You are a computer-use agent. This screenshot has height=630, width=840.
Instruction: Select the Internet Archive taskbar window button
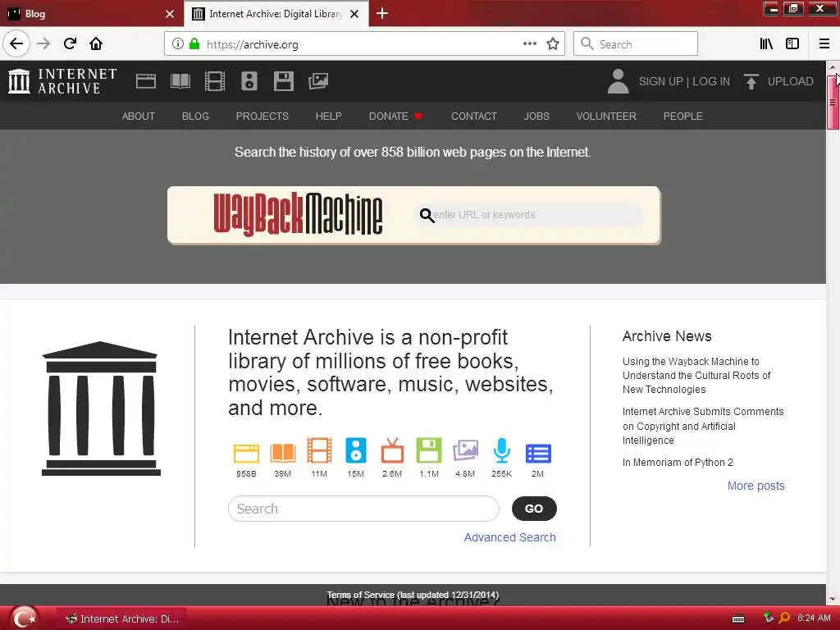coord(122,619)
